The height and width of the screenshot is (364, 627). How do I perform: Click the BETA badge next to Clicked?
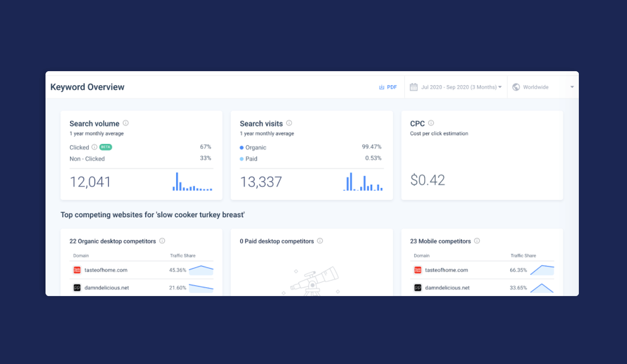click(105, 147)
